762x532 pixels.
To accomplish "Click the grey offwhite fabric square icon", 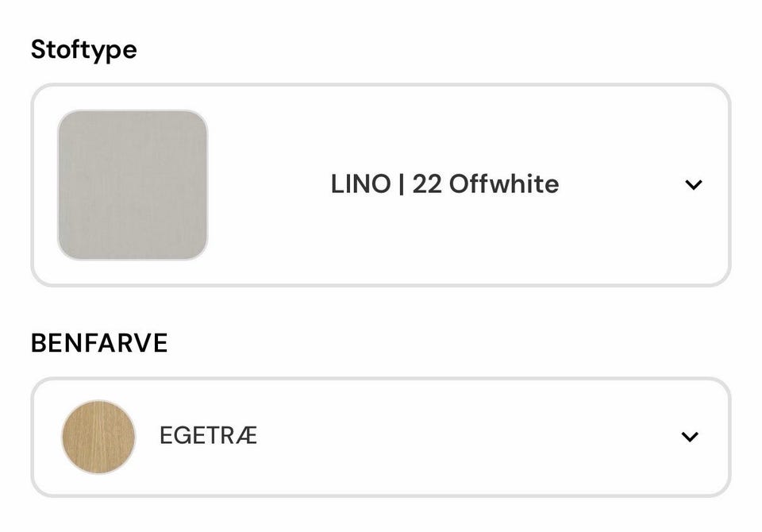I will pos(133,185).
